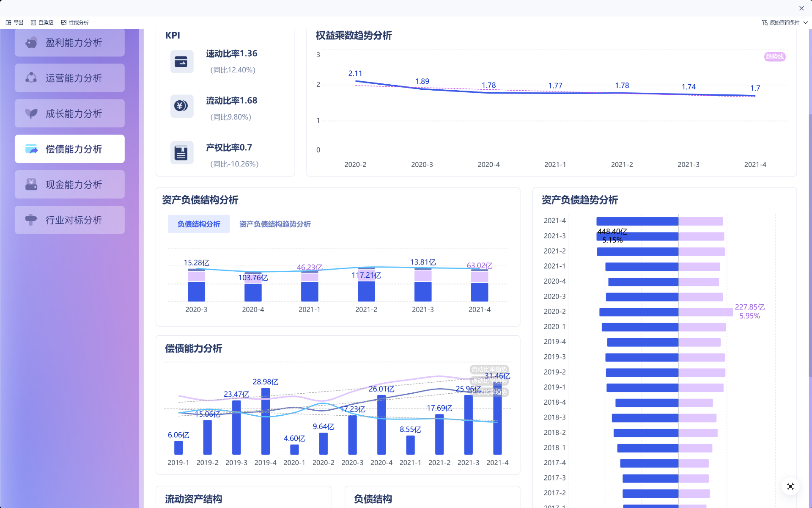The width and height of the screenshot is (812, 508).
Task: Click the 速动比率 KPI card icon
Action: (x=181, y=62)
